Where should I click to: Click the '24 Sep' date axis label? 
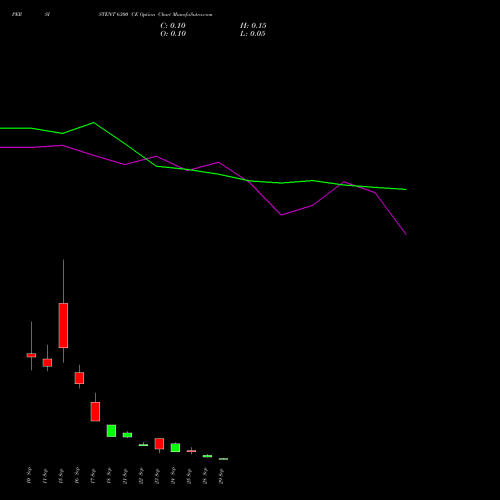coord(173,475)
